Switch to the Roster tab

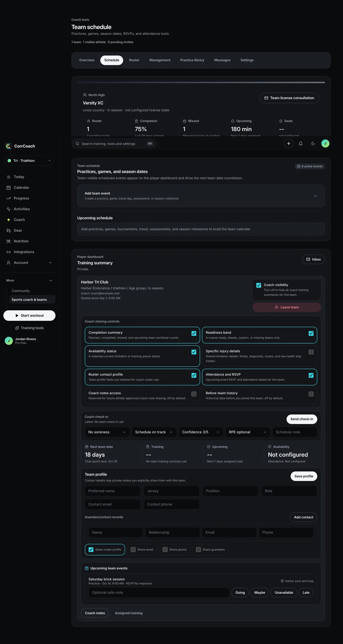coord(134,60)
